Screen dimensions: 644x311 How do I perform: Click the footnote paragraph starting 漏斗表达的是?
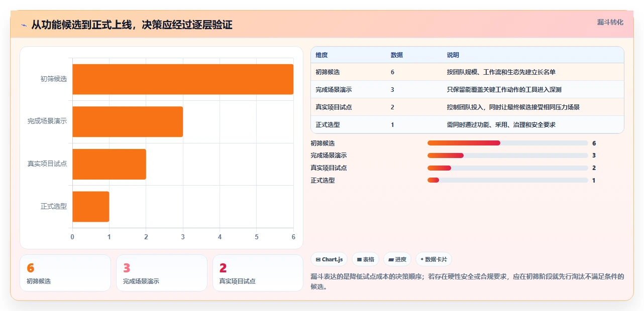[467, 282]
